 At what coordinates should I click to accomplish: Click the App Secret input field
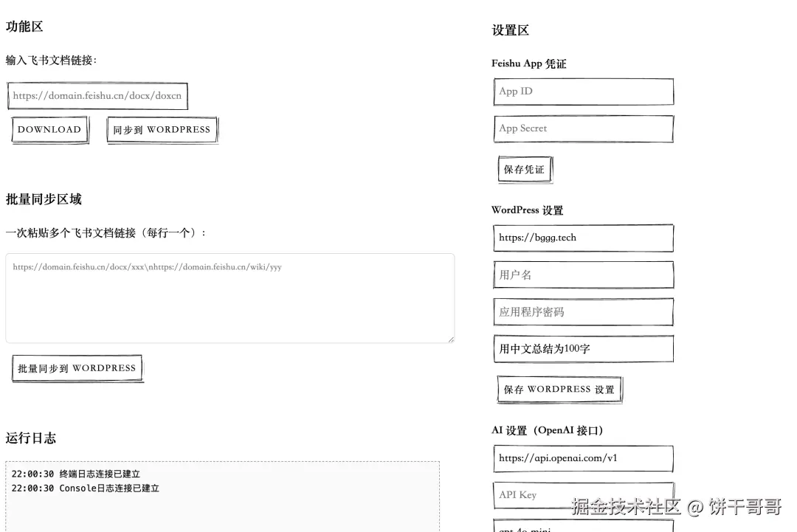click(584, 129)
